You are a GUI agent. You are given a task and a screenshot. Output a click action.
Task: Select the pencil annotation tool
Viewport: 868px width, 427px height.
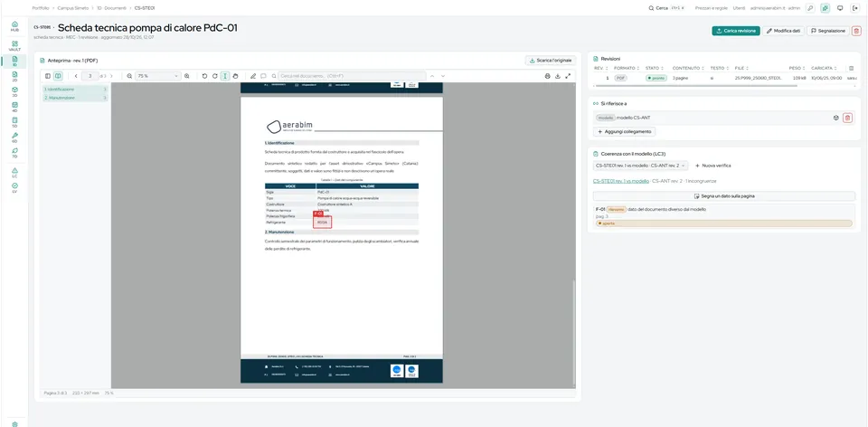click(253, 76)
